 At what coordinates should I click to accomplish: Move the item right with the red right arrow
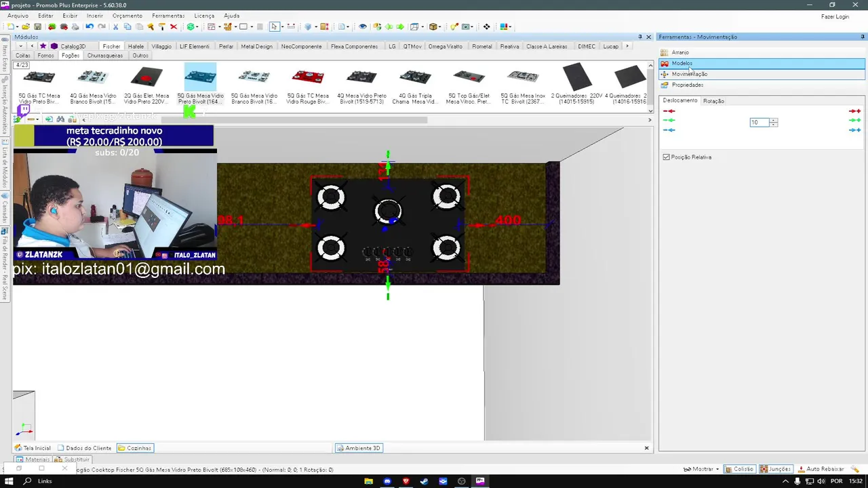[x=854, y=111]
